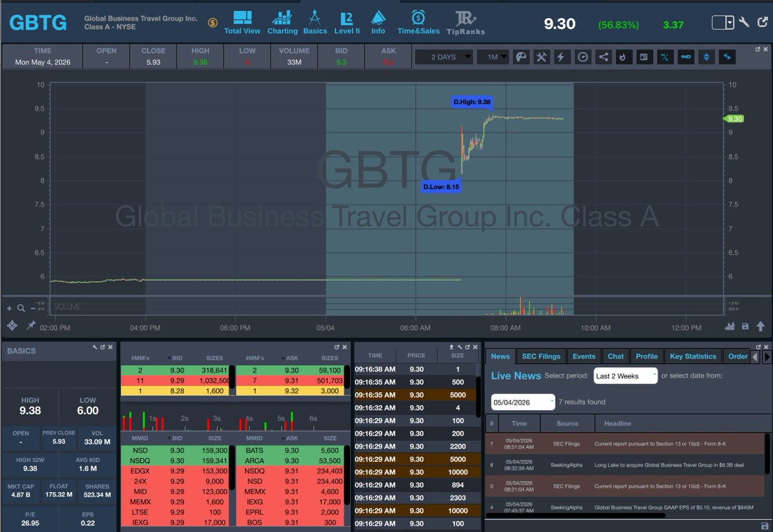Switch to the Chat tab
The image size is (773, 532).
(616, 356)
